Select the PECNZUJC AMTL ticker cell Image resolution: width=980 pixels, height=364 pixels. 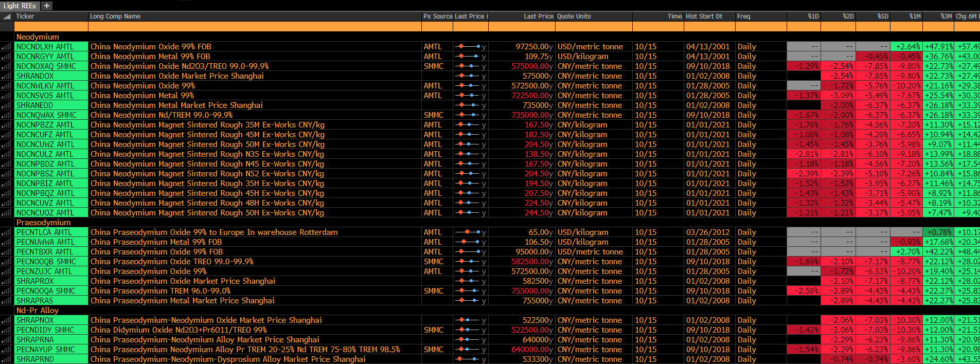pos(51,271)
